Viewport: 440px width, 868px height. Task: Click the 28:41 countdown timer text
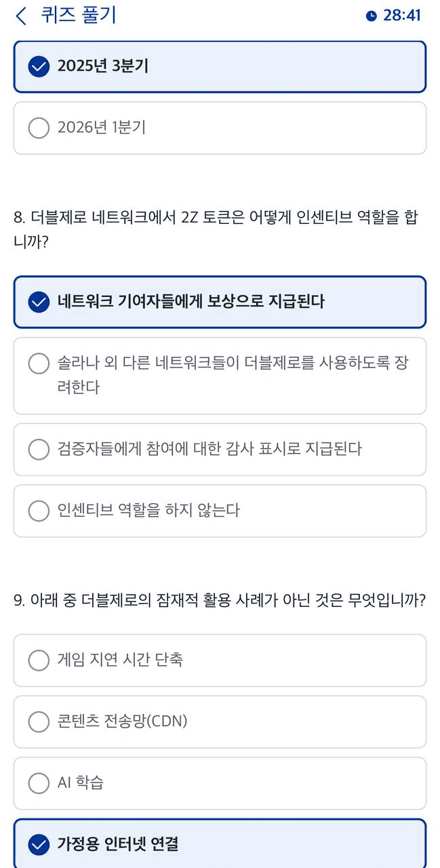(402, 16)
